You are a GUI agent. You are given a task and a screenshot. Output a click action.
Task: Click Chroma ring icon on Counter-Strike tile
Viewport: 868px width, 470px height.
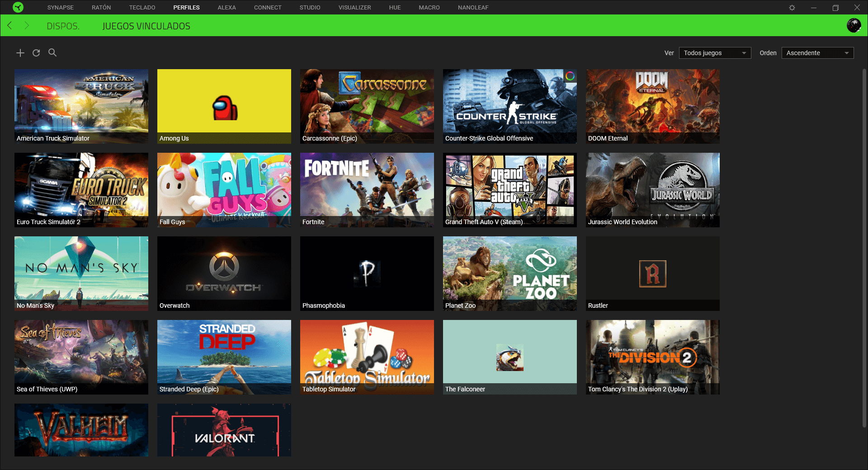(x=570, y=76)
